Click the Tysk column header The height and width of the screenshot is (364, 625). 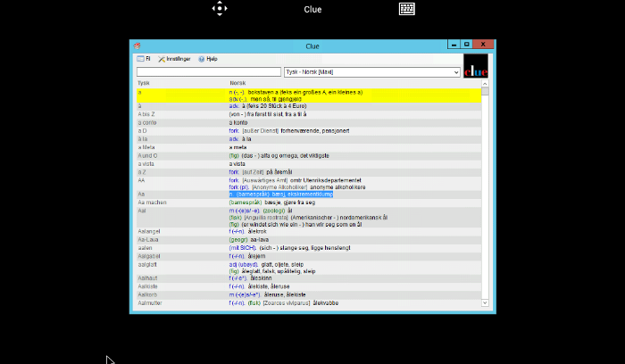[143, 83]
